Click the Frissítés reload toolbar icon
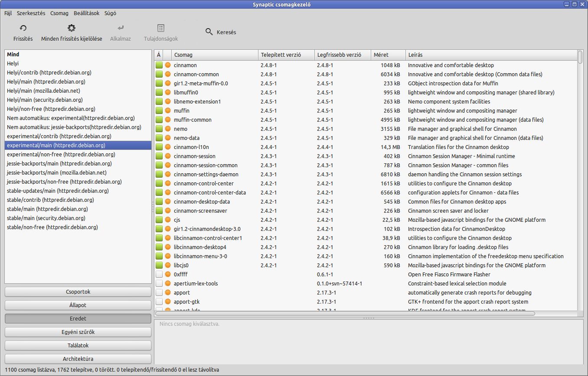This screenshot has height=376, width=588. 23,28
